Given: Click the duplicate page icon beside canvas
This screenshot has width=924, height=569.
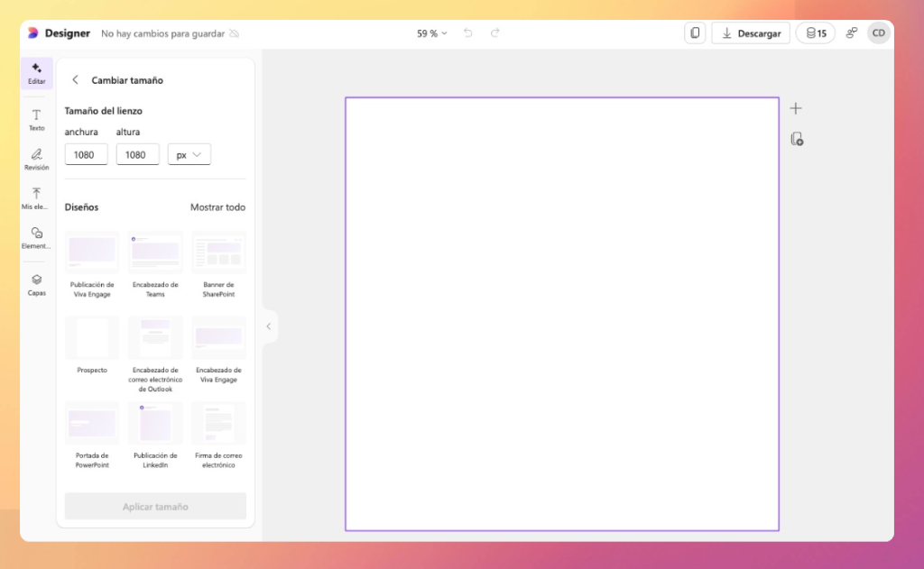Looking at the screenshot, I should coord(796,139).
